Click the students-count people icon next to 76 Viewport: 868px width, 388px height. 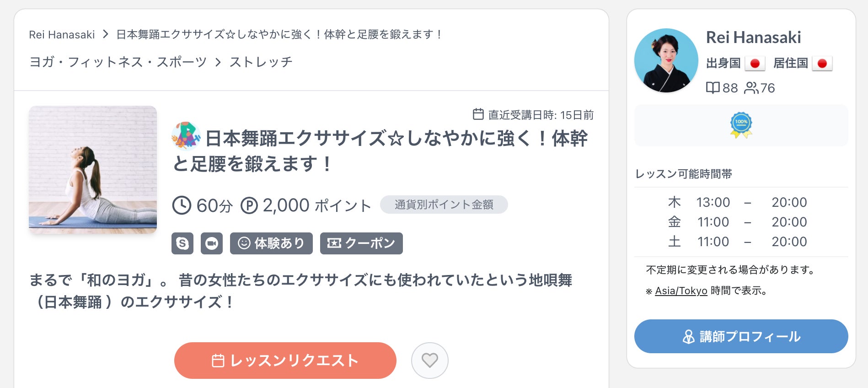tap(751, 88)
